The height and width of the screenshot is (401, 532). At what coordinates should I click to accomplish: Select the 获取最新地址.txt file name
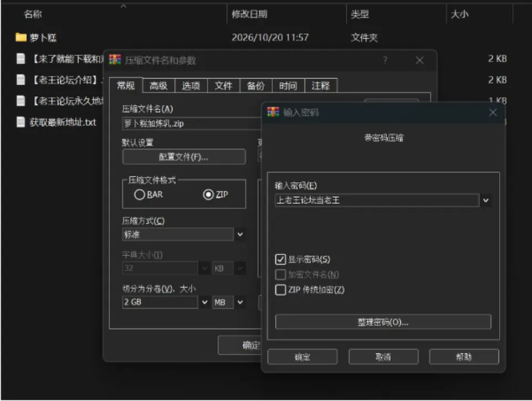63,122
